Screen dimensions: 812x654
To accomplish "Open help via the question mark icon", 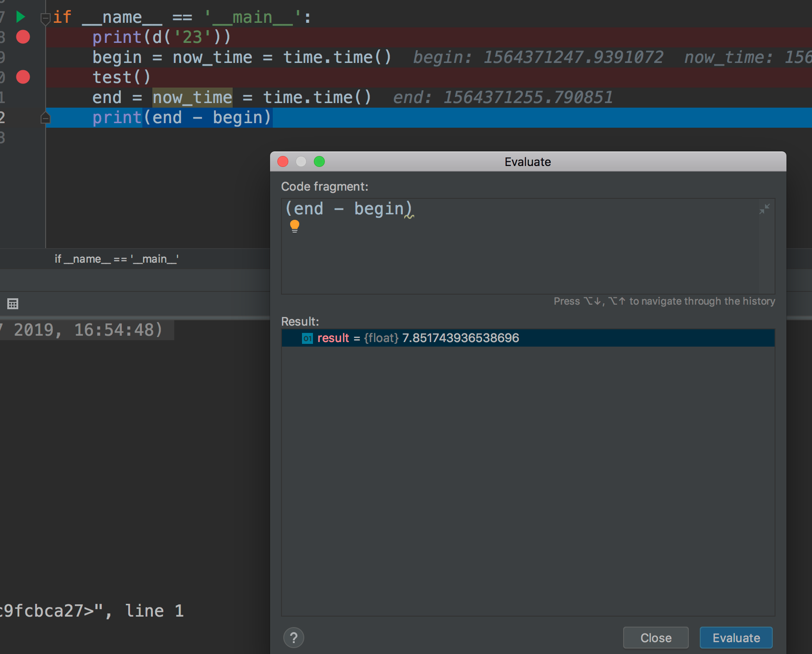I will point(294,638).
